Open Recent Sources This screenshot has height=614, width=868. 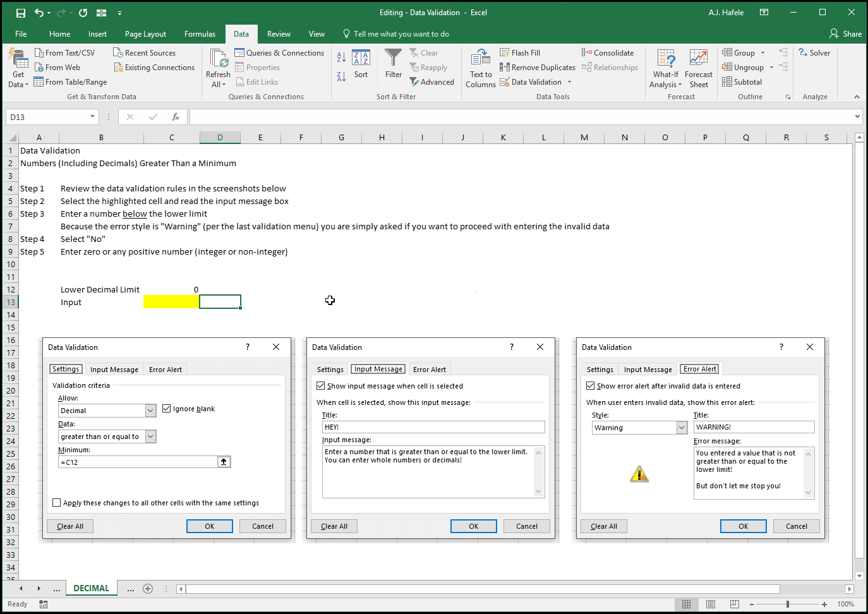click(x=144, y=53)
